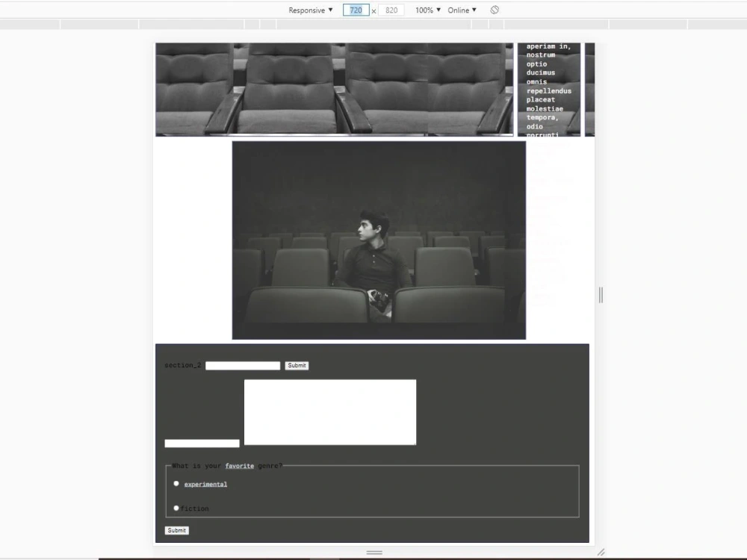Open the 100% zoom dropdown
The image size is (747, 560).
[428, 10]
